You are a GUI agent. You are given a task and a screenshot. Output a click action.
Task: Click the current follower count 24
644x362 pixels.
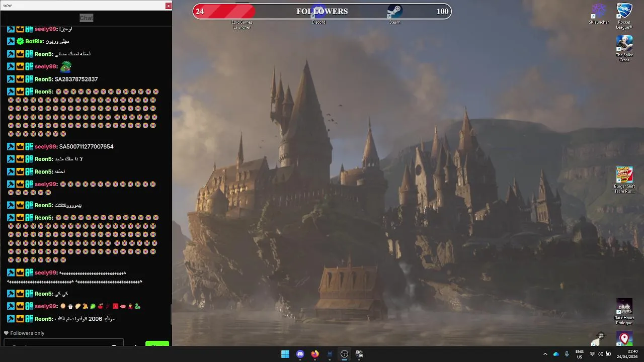click(x=200, y=11)
